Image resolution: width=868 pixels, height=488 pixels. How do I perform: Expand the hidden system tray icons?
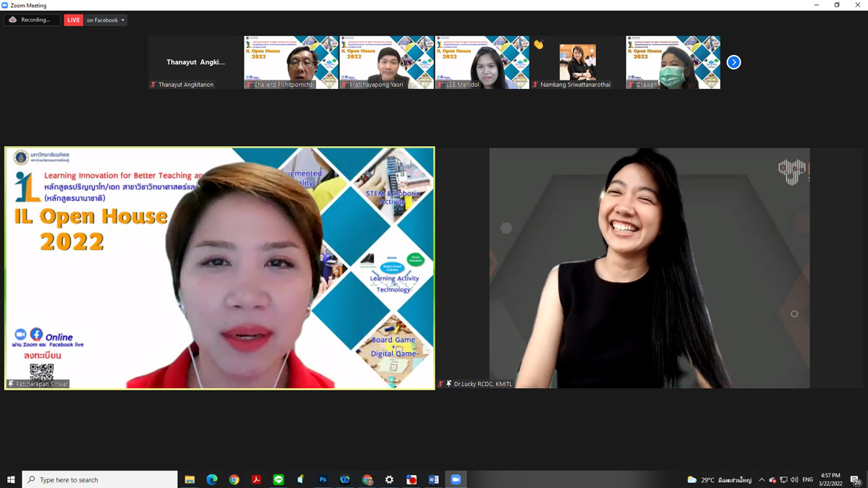[761, 479]
